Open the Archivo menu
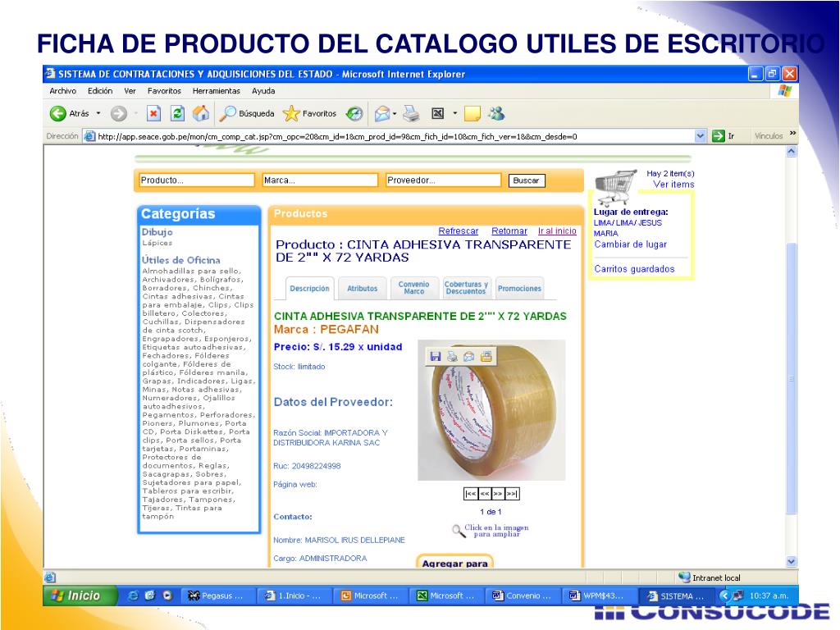The width and height of the screenshot is (840, 630). tap(62, 91)
